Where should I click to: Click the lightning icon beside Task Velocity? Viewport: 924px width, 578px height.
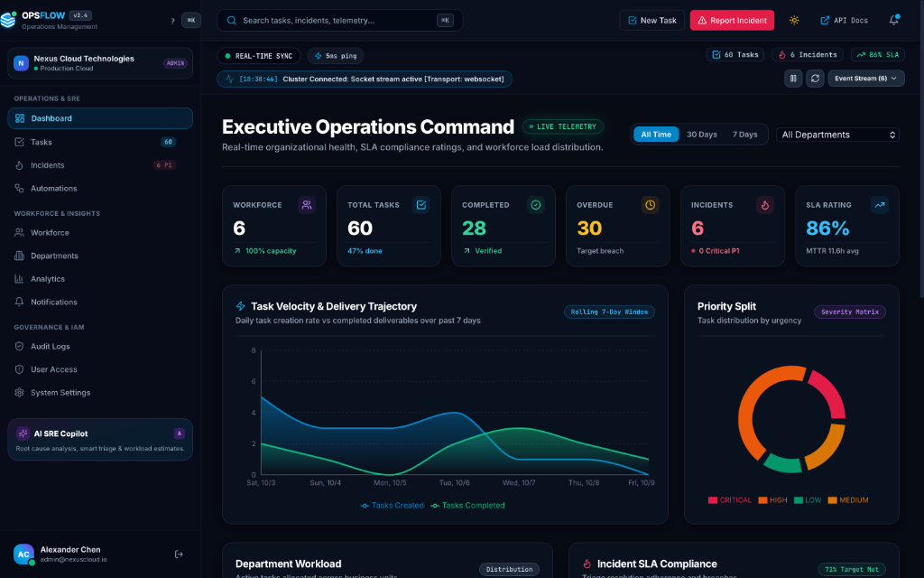point(240,306)
